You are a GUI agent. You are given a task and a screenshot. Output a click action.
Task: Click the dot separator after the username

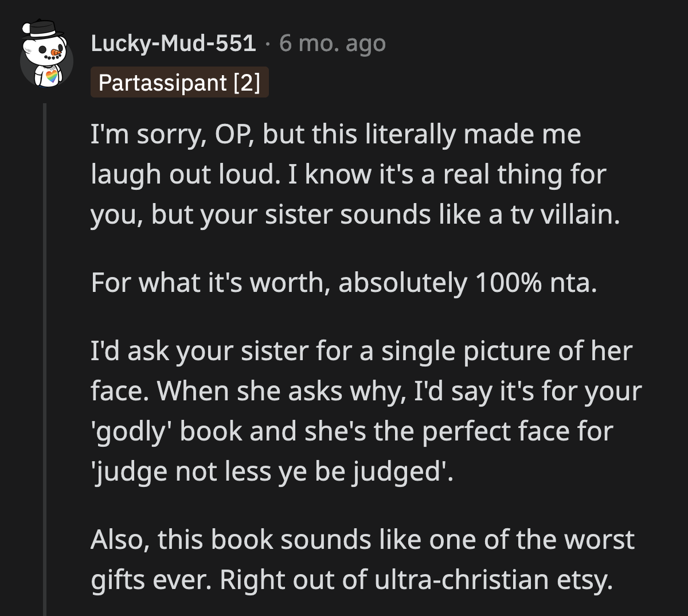tap(268, 43)
